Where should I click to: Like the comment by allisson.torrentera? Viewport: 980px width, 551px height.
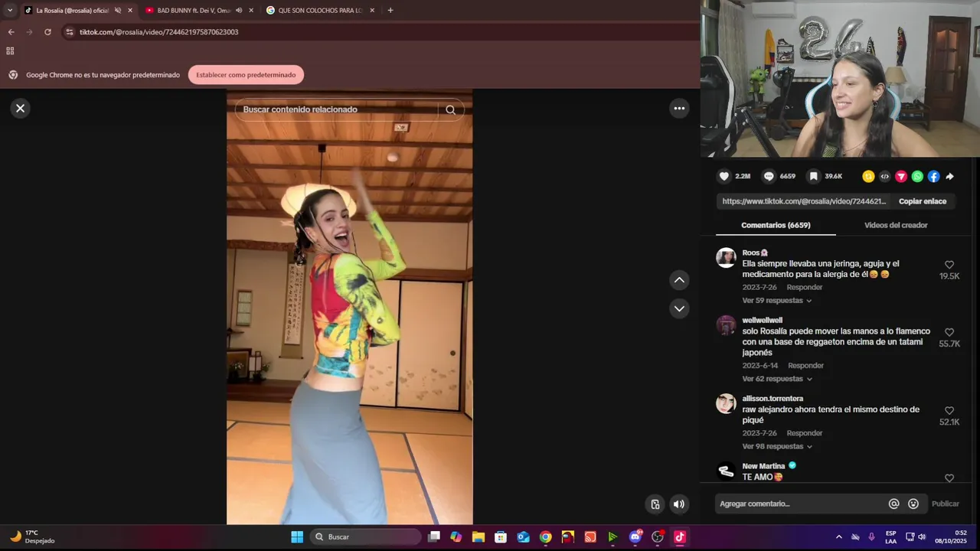pyautogui.click(x=949, y=410)
